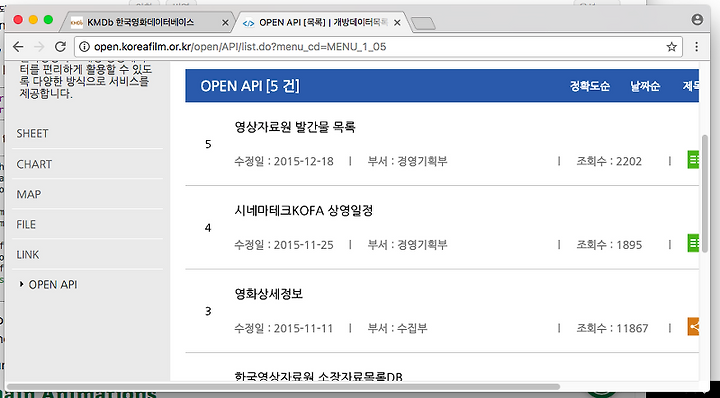The width and height of the screenshot is (720, 398).
Task: Click the green sheet icon for 시네마테크KOFA 상영일정
Action: coord(693,243)
